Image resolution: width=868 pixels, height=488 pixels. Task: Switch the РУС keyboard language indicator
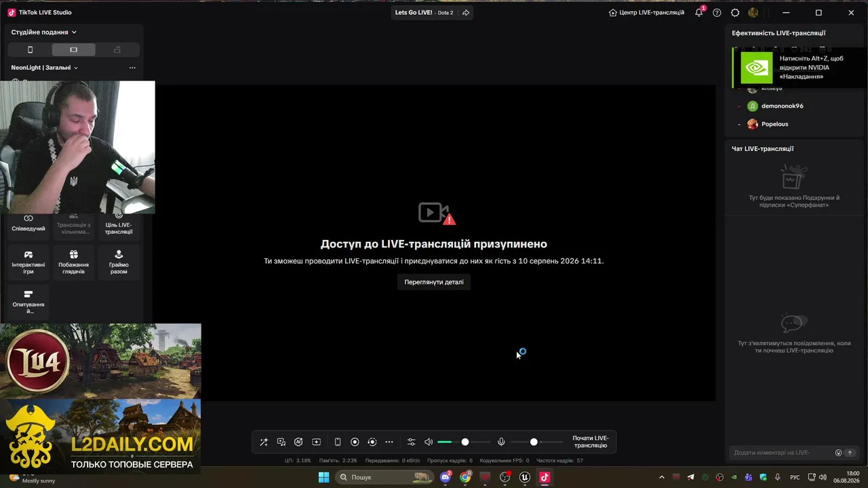(795, 477)
